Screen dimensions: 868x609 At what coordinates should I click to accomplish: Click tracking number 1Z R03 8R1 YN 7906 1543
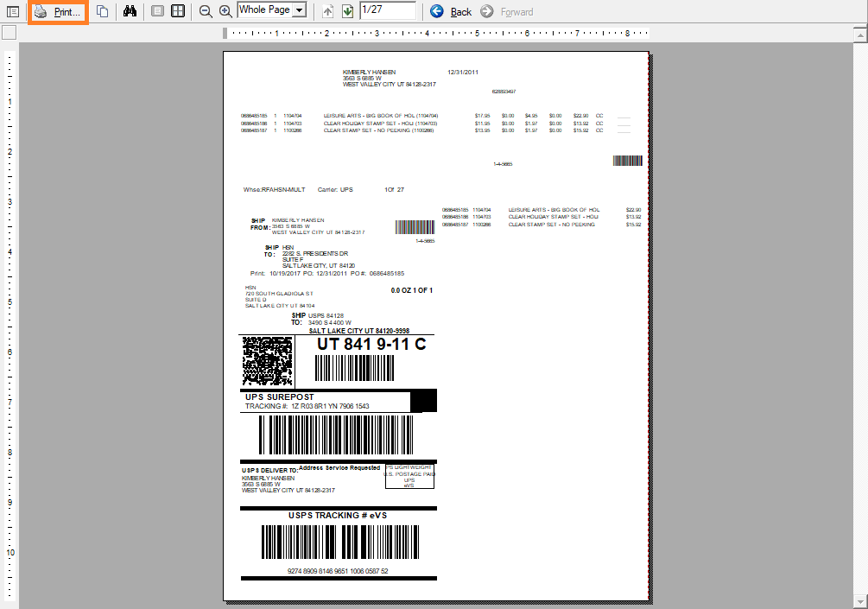click(331, 406)
